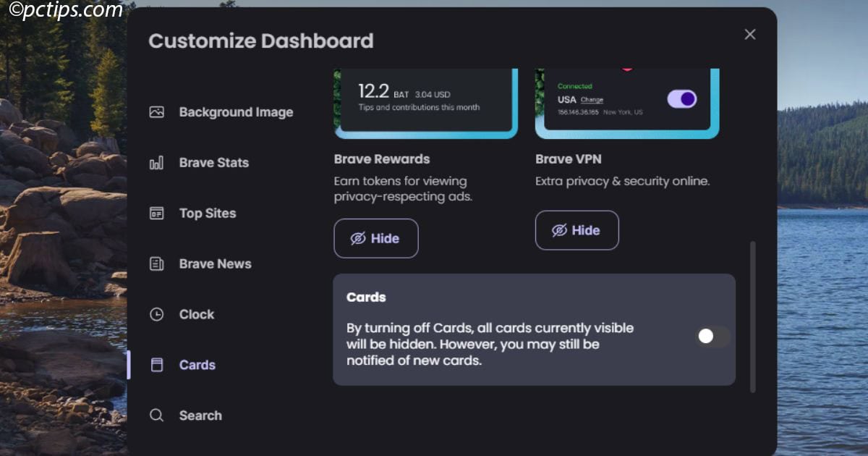Click the Change VPN region link
Viewport: 868px width, 456px height.
coord(592,100)
